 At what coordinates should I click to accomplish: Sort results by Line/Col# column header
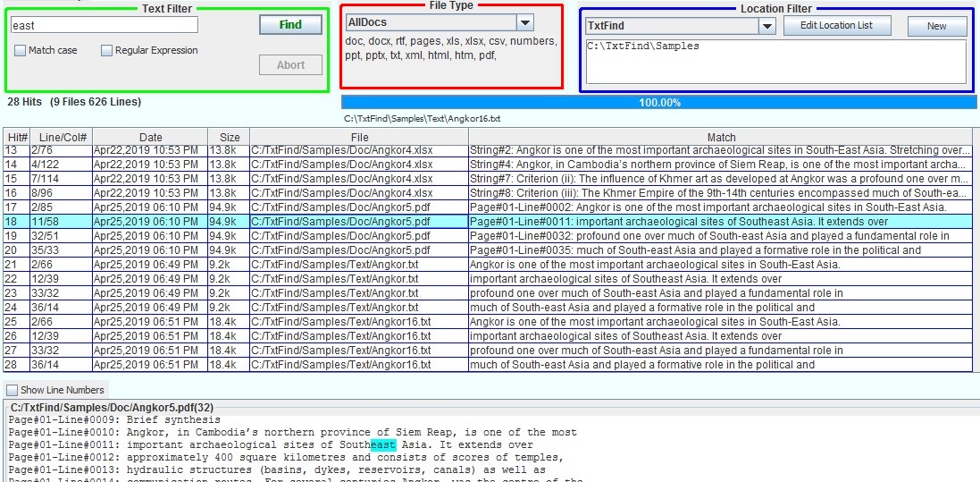point(62,137)
